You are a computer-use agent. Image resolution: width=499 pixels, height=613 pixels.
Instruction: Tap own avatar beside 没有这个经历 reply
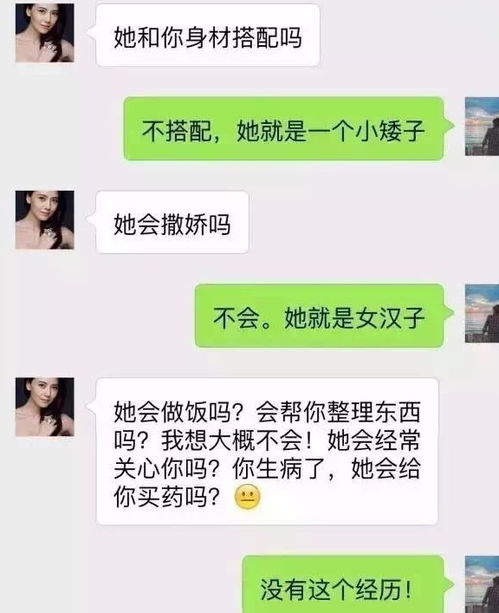click(482, 584)
